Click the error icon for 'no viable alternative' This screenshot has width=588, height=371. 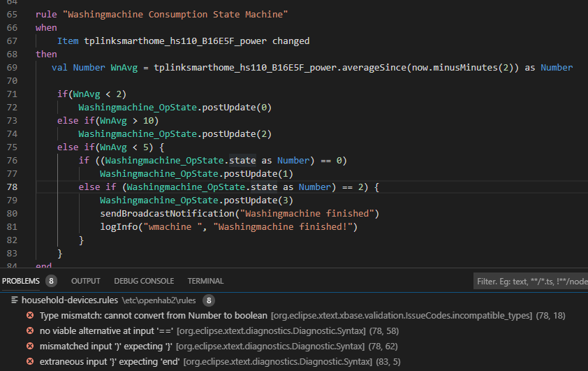point(30,331)
